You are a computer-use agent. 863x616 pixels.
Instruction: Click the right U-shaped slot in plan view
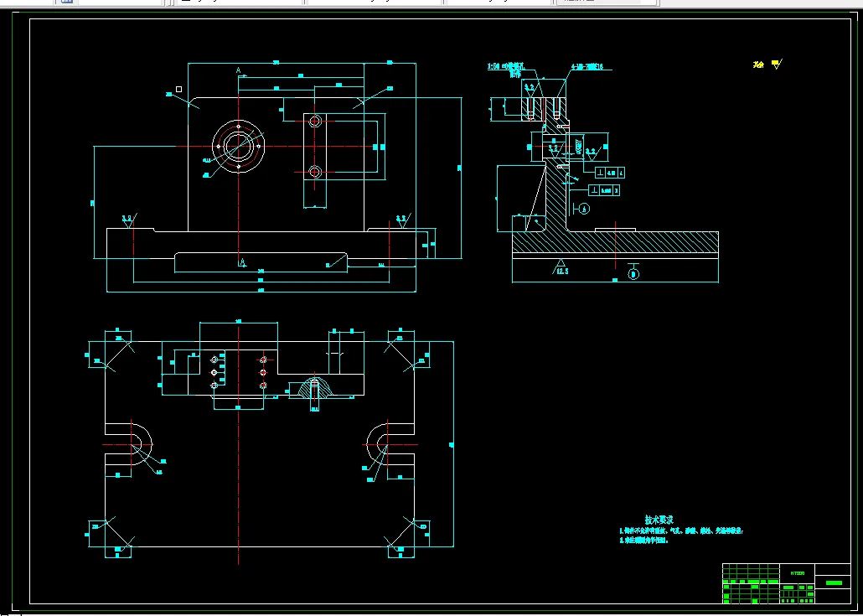click(390, 443)
